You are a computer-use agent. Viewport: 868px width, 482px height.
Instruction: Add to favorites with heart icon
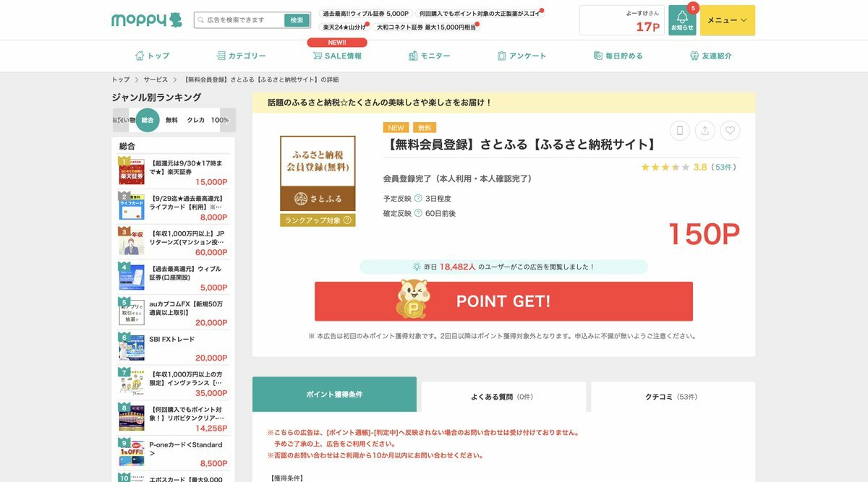click(730, 131)
